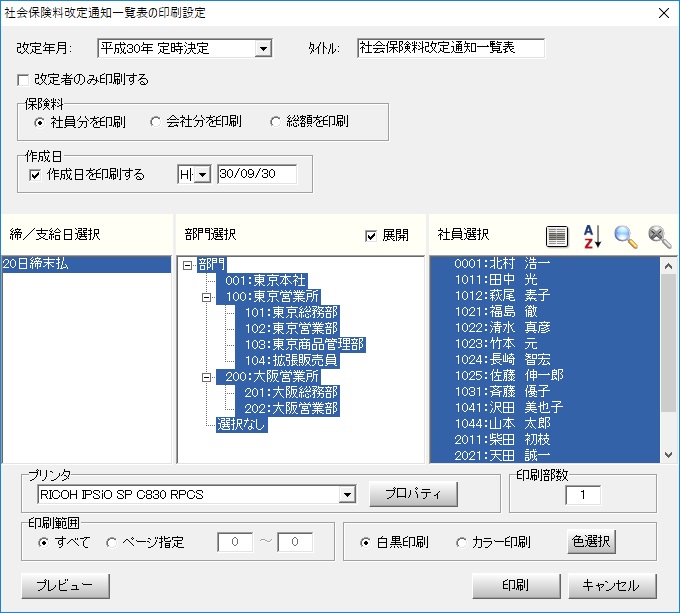680x613 pixels.
Task: Click the employee list scrollbar thumb
Action: click(668, 342)
